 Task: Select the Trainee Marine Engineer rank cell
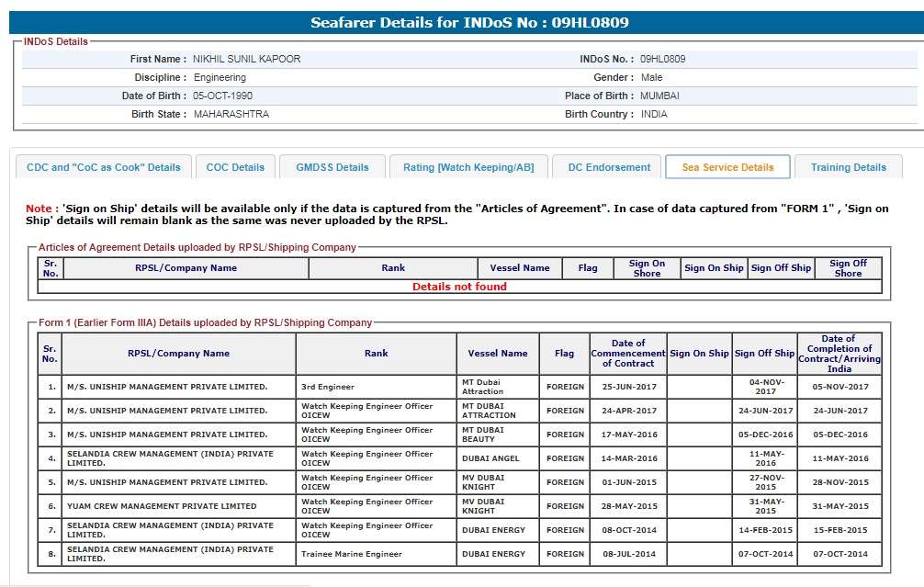click(x=352, y=554)
